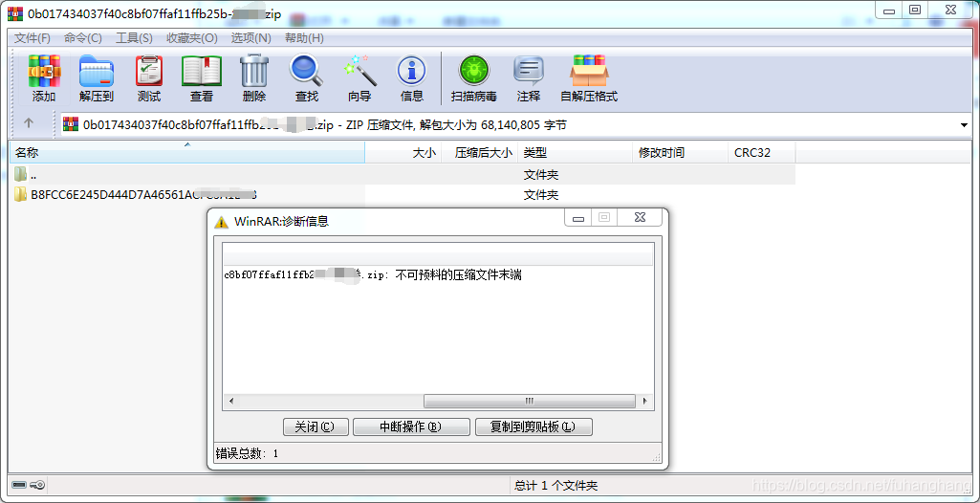Click 复制到剪贴板(L) button
Viewport: 980px width, 503px height.
534,426
